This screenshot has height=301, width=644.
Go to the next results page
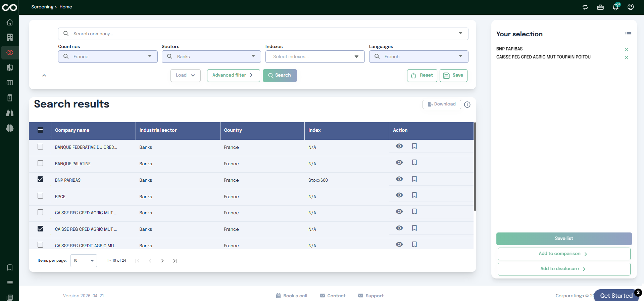[x=162, y=261]
